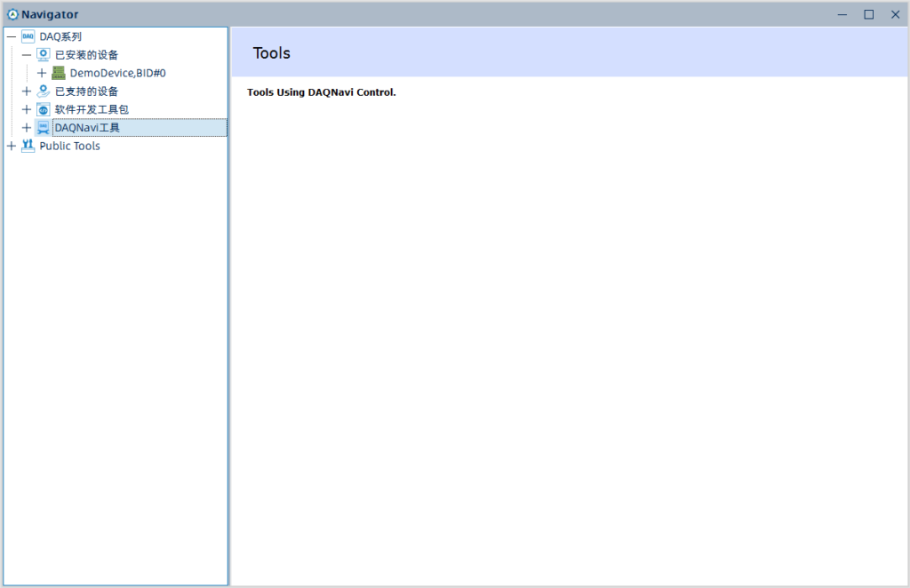
Task: Click the Navigator app icon in title bar
Action: pos(12,14)
